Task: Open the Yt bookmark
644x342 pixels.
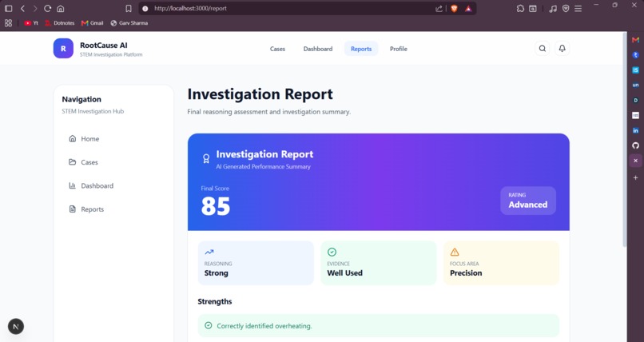Action: point(31,23)
